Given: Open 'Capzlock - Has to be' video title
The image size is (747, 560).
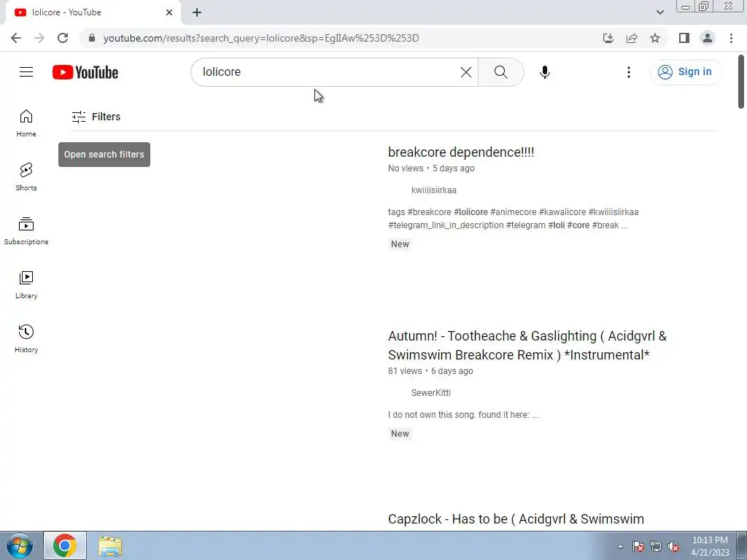Looking at the screenshot, I should (516, 519).
